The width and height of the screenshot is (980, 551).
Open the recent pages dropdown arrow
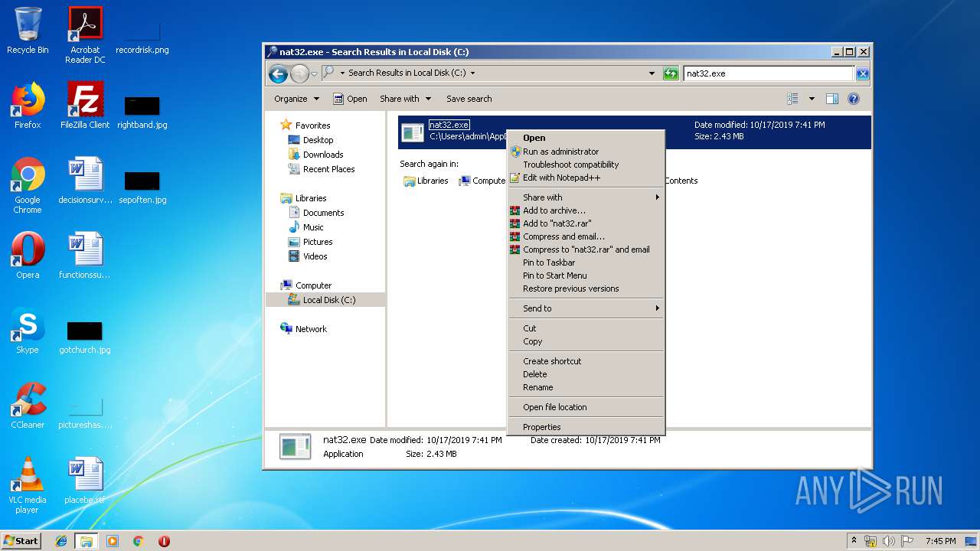(314, 74)
